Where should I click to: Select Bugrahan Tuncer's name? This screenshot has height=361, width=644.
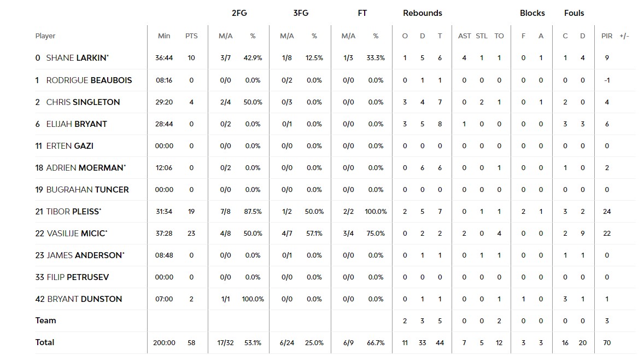click(x=87, y=190)
